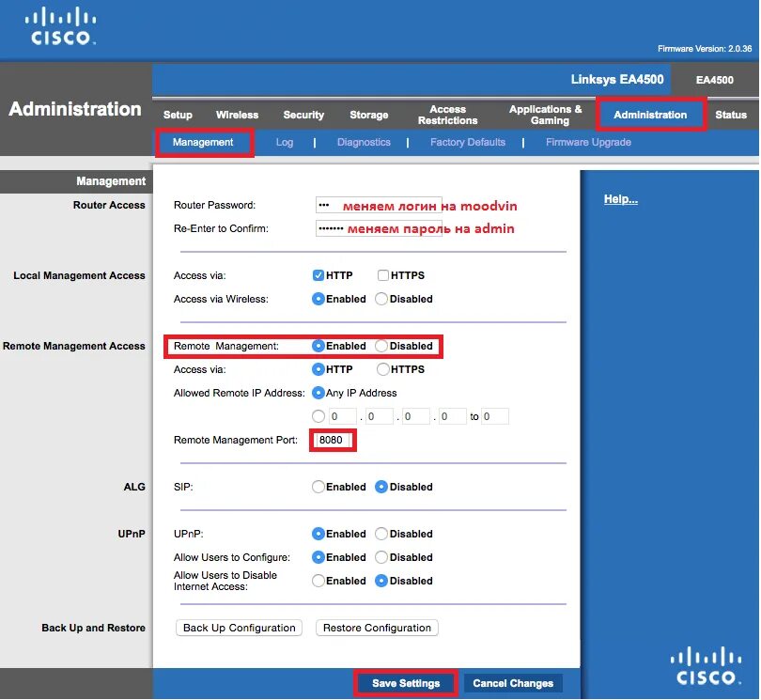Set UPnP to Enabled

318,534
